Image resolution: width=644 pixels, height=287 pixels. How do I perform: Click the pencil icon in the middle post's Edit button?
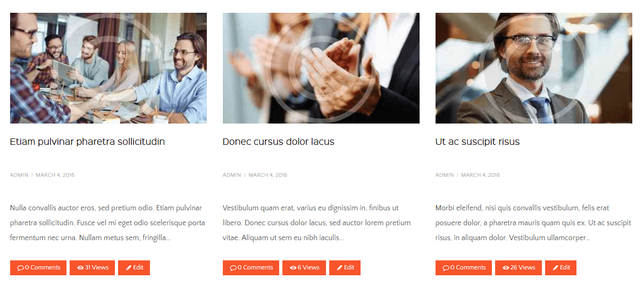(339, 268)
